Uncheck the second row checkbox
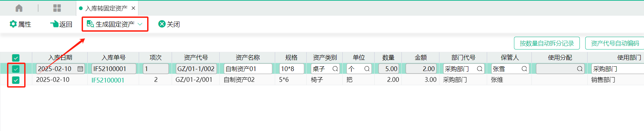The width and height of the screenshot is (644, 131). (16, 80)
